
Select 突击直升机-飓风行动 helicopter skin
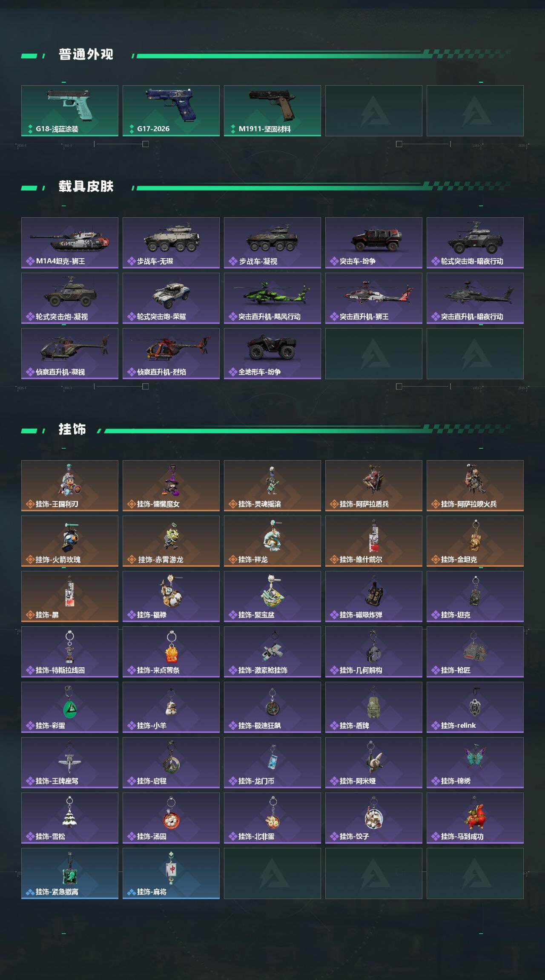[272, 298]
